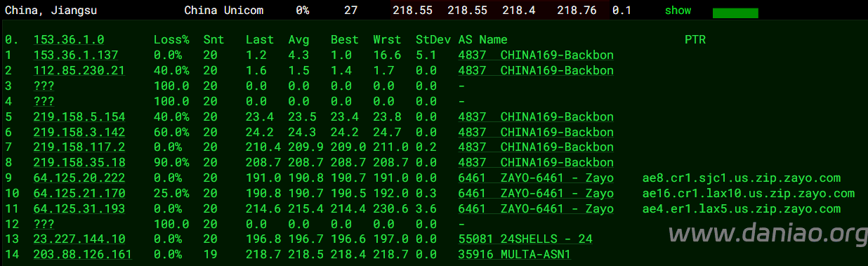Click the 230.6 worst value on hop 11
The width and height of the screenshot is (868, 266).
(x=390, y=209)
